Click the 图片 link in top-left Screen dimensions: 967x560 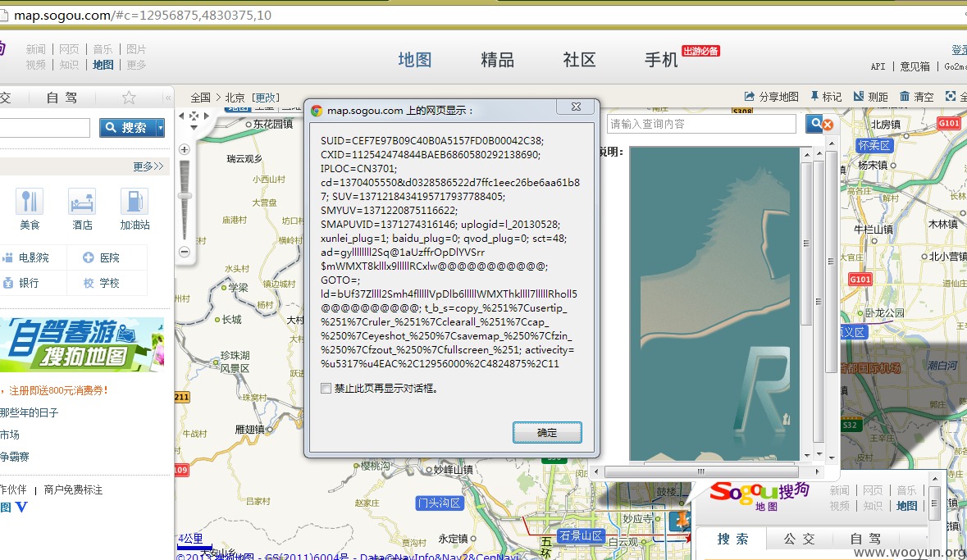(x=136, y=49)
